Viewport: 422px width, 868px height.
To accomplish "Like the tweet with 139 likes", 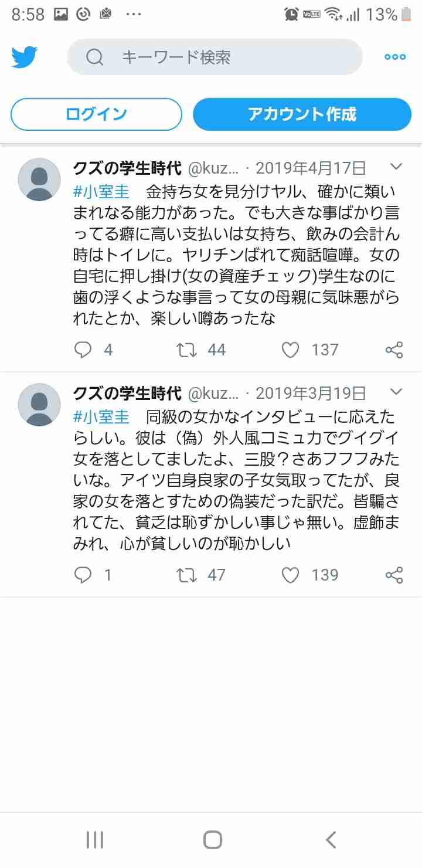I will pos(290,575).
